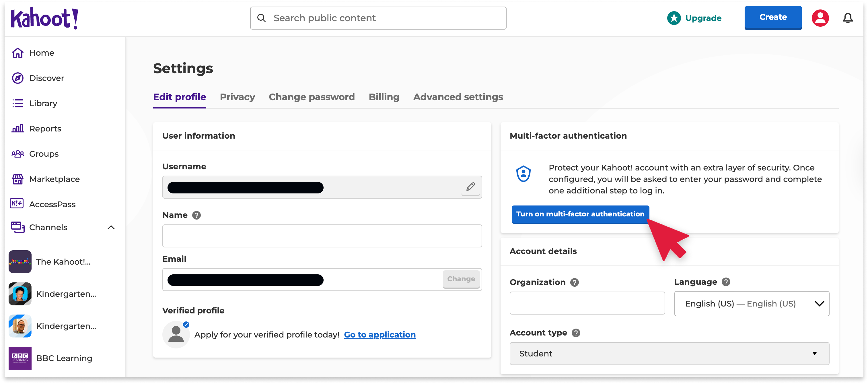Viewport: 868px width, 384px height.
Task: Open the Language dropdown
Action: coord(752,304)
